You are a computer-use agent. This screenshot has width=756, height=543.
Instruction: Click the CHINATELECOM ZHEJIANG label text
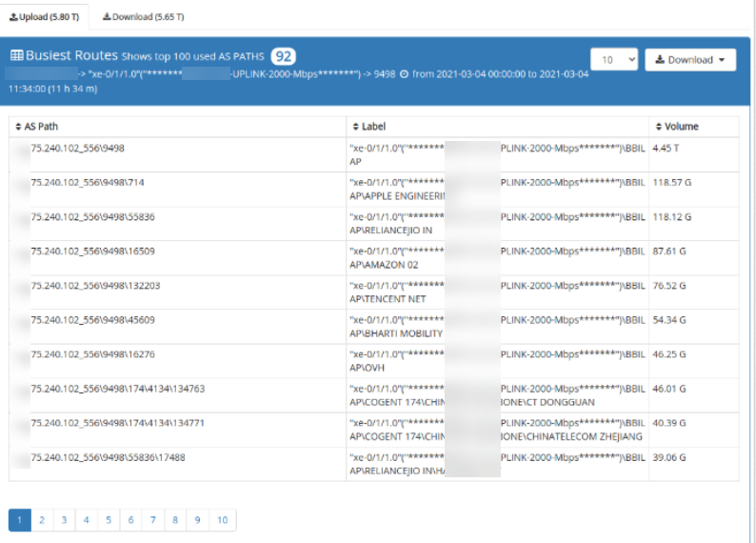585,436
